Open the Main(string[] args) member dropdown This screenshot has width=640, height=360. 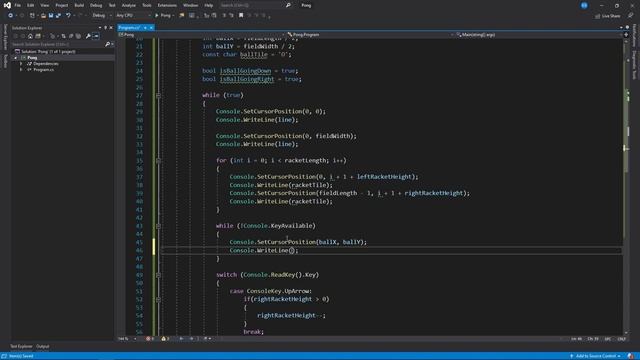[x=539, y=35]
